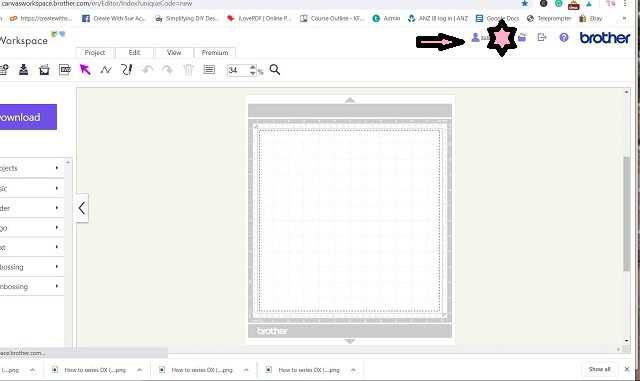Screen dimensions: 640x381
Task: Expand the Projects category in sidebar
Action: pos(31,168)
